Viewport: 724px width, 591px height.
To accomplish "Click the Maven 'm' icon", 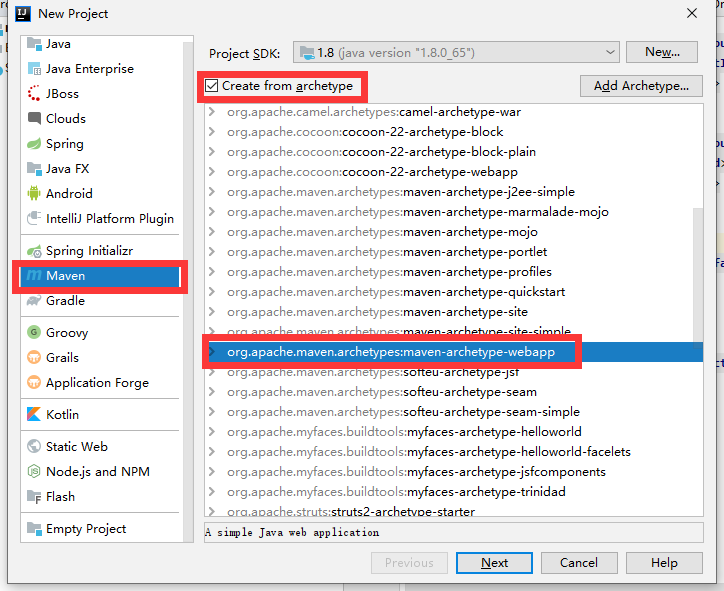I will click(x=34, y=276).
